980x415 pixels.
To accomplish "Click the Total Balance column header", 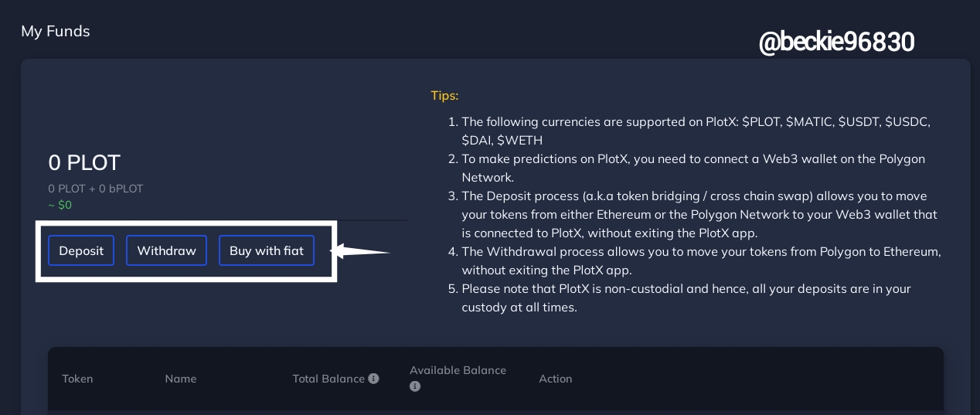I will 328,379.
